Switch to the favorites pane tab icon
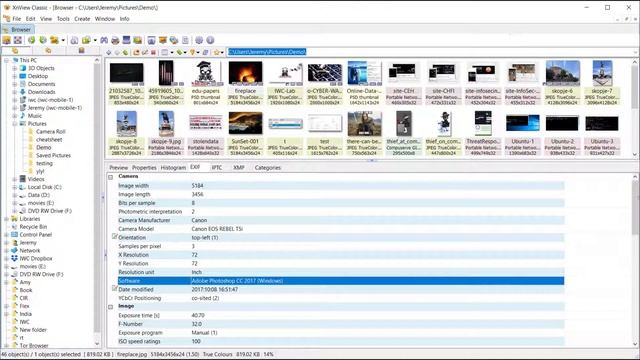This screenshot has width=640, height=360. [x=48, y=51]
